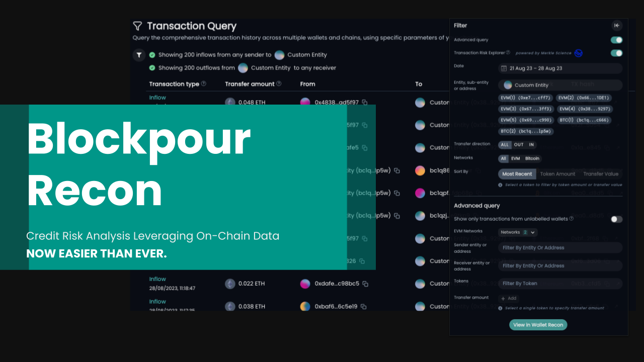This screenshot has height=362, width=644.
Task: Sort by Token Amount
Action: click(557, 174)
